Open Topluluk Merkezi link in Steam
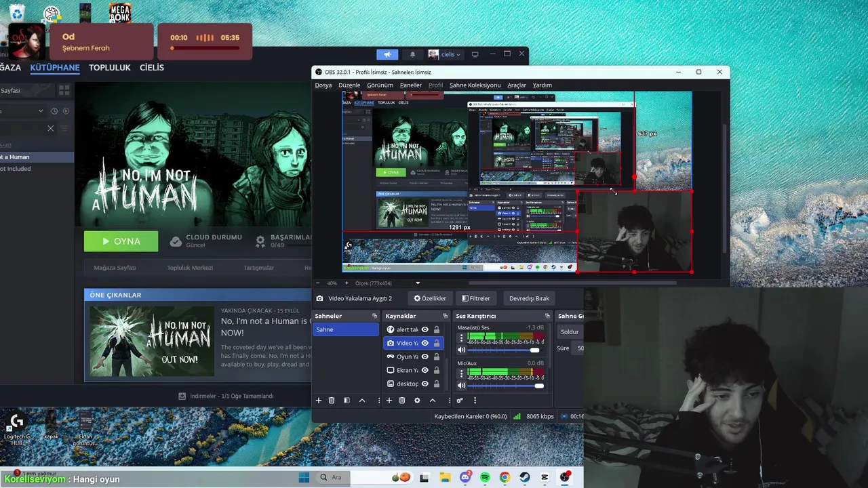Image resolution: width=868 pixels, height=488 pixels. click(190, 268)
